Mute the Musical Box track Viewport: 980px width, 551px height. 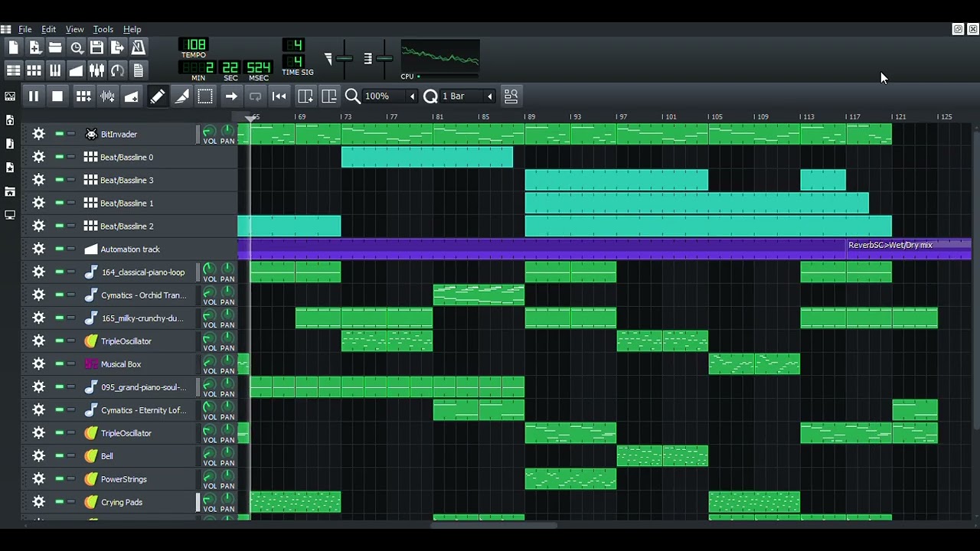59,364
